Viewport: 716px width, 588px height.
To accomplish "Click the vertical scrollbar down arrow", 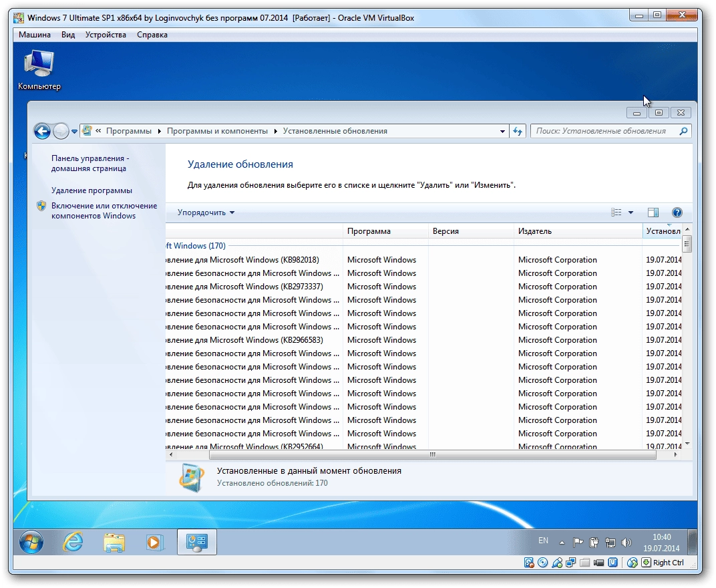I will (687, 444).
